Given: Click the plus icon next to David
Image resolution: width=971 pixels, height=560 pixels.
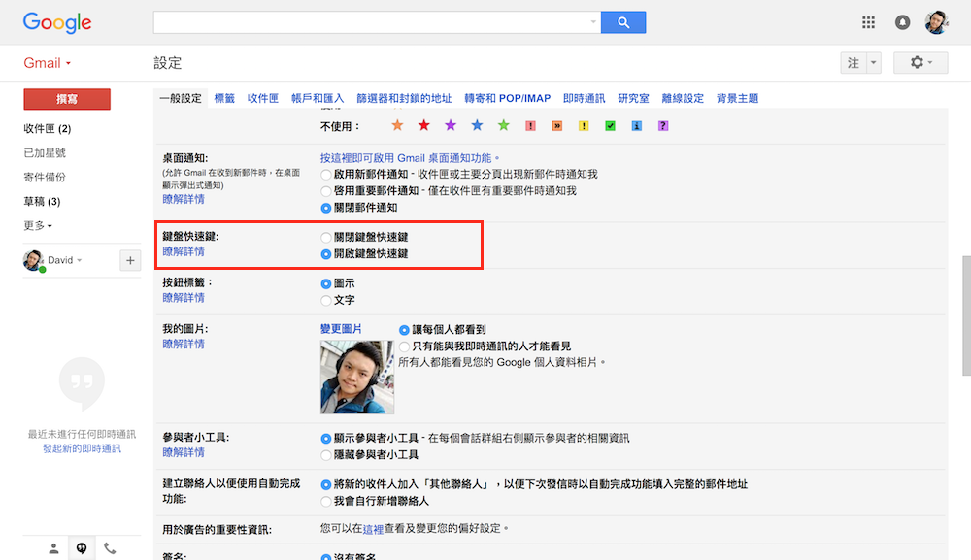Looking at the screenshot, I should (130, 260).
